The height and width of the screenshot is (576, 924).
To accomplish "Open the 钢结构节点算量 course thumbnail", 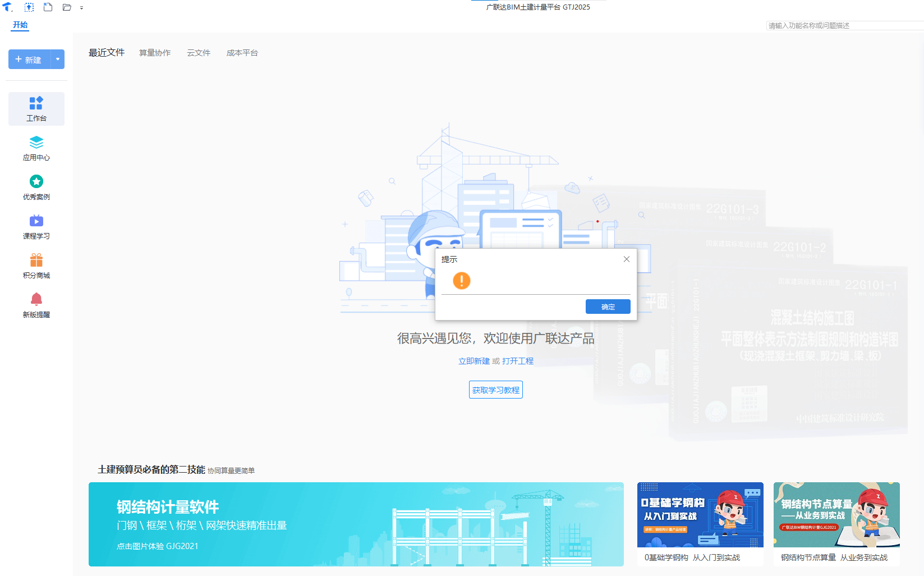I will pyautogui.click(x=836, y=515).
